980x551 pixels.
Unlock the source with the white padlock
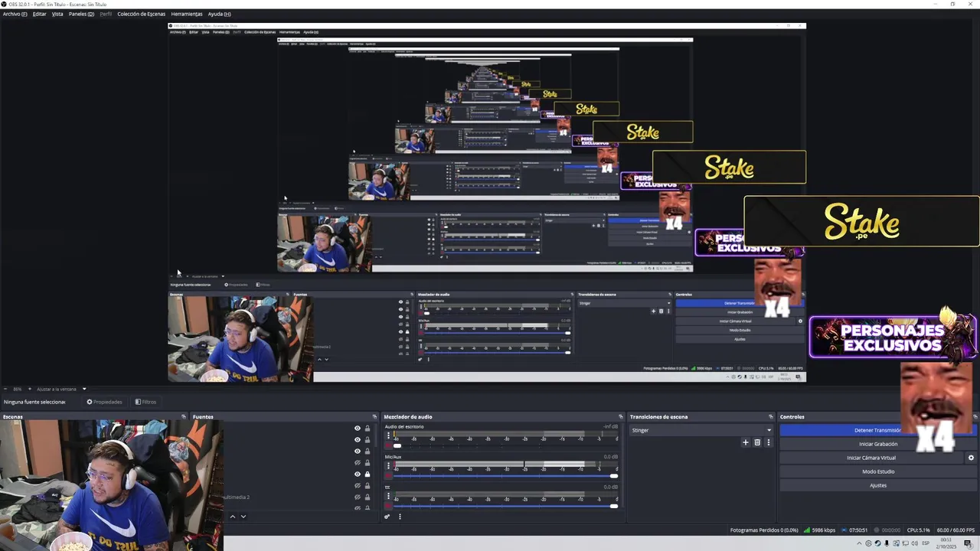pos(367,474)
